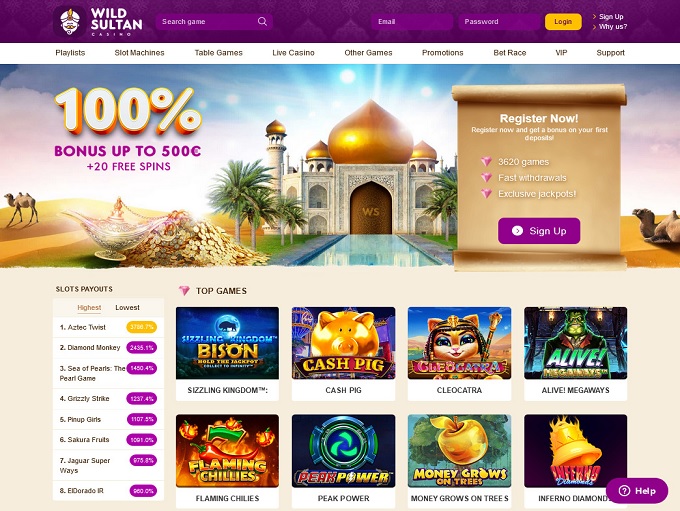Click the Wild Sultan Casino logo

pos(98,21)
